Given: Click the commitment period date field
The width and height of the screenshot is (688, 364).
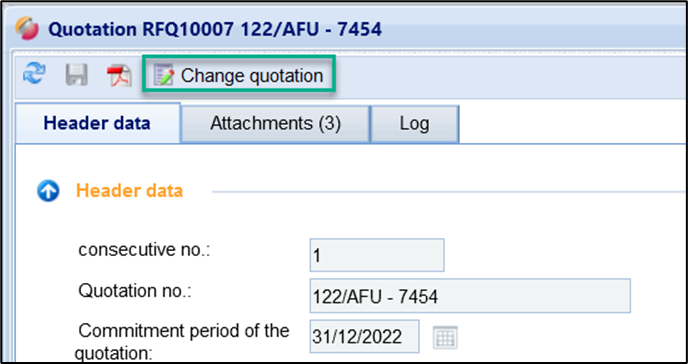Looking at the screenshot, I should [364, 336].
